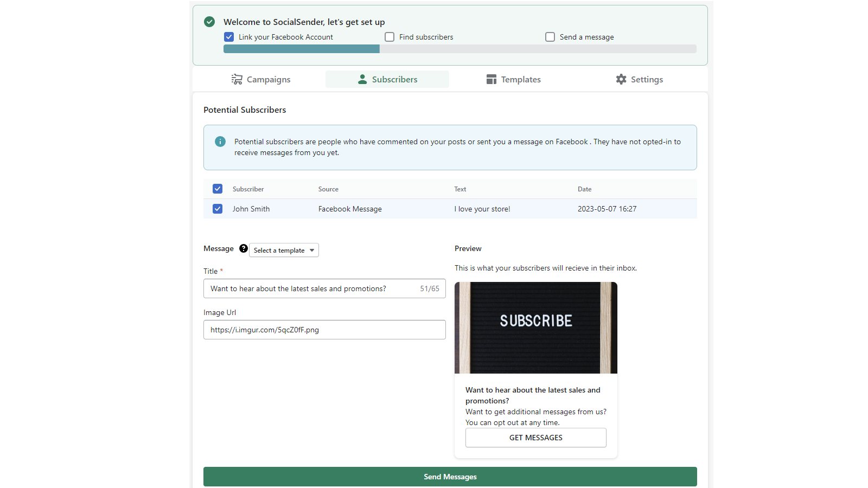Toggle the select-all Subscriber header checkbox
Viewport: 868px width, 488px height.
coord(218,189)
